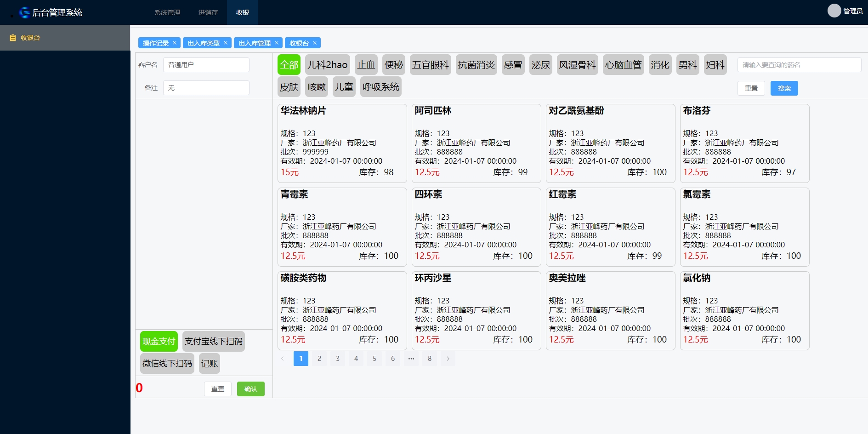Click the 后台管理系统 logo icon
The image size is (868, 434).
click(24, 12)
